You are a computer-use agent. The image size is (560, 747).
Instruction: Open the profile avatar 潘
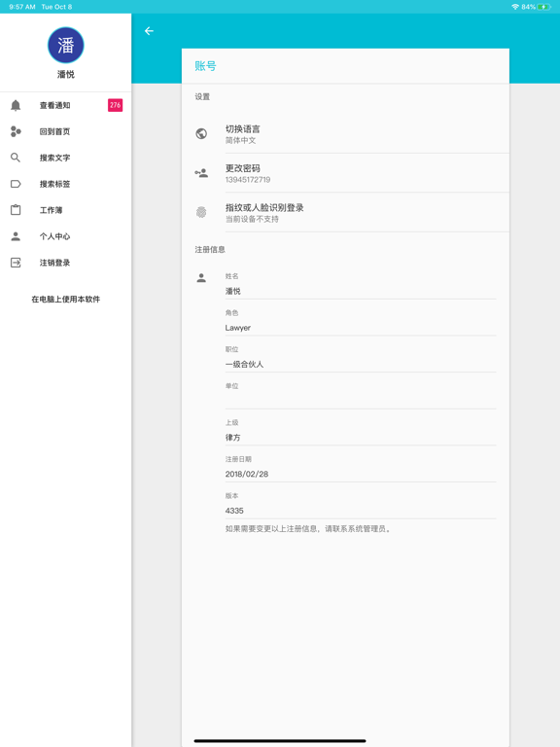click(x=66, y=46)
